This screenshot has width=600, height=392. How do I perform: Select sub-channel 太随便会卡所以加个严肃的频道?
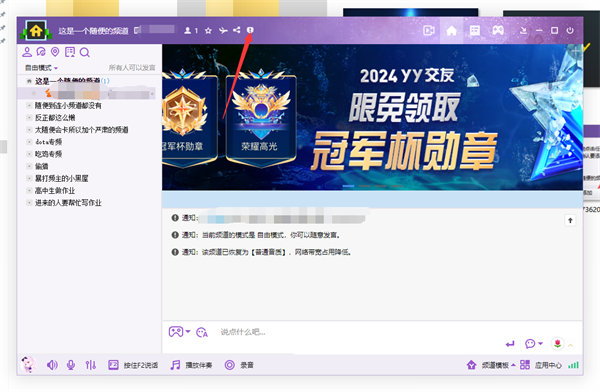tap(82, 130)
